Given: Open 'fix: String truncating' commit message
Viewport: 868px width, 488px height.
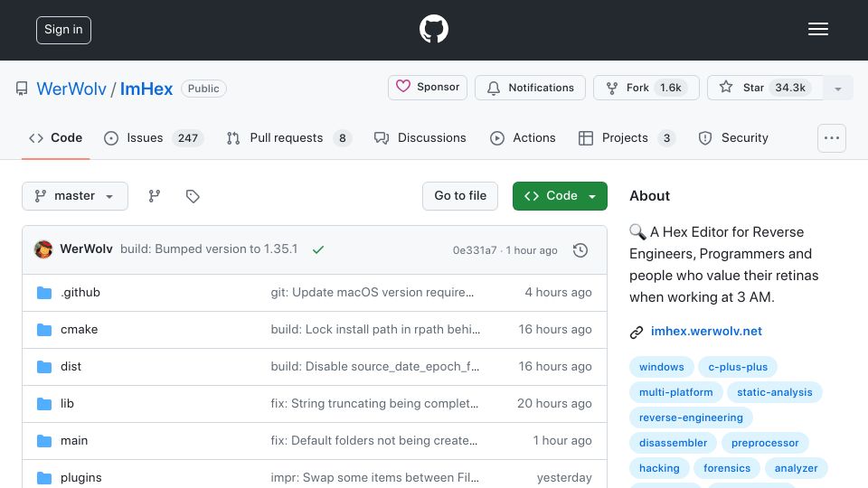Looking at the screenshot, I should [x=374, y=403].
